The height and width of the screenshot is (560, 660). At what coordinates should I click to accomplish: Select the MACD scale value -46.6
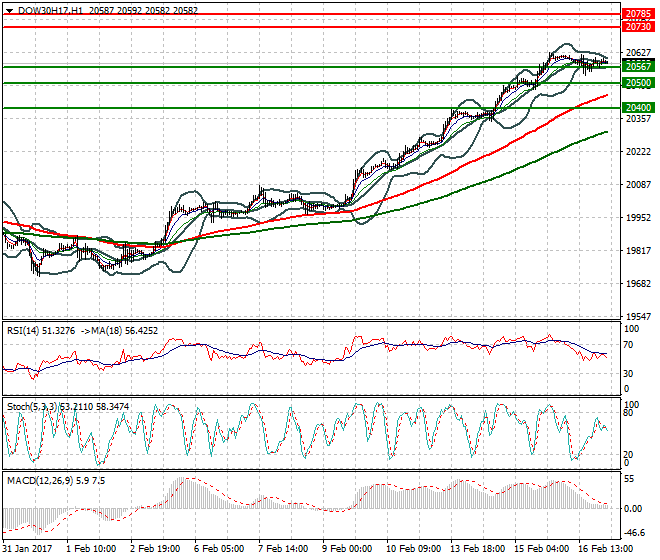(x=634, y=533)
